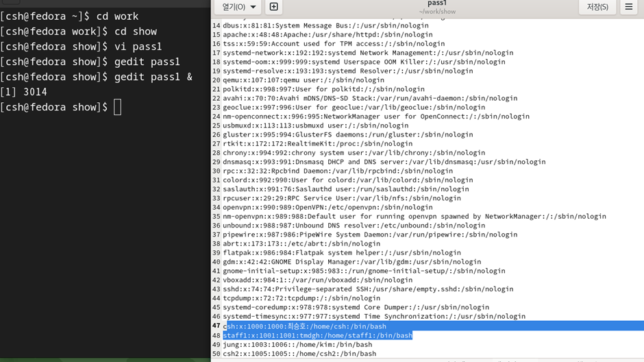Click the nm-openconnect entry on line 24
Viewport: 644px width, 362px height.
coord(376,117)
